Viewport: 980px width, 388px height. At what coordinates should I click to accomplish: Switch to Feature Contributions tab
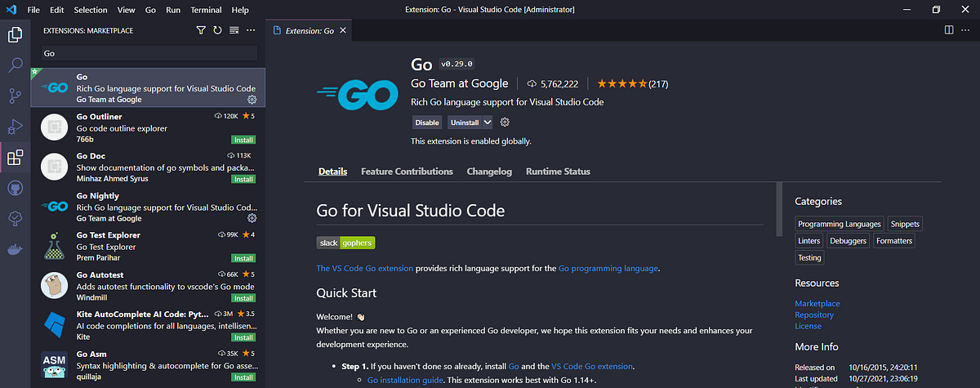pyautogui.click(x=407, y=172)
